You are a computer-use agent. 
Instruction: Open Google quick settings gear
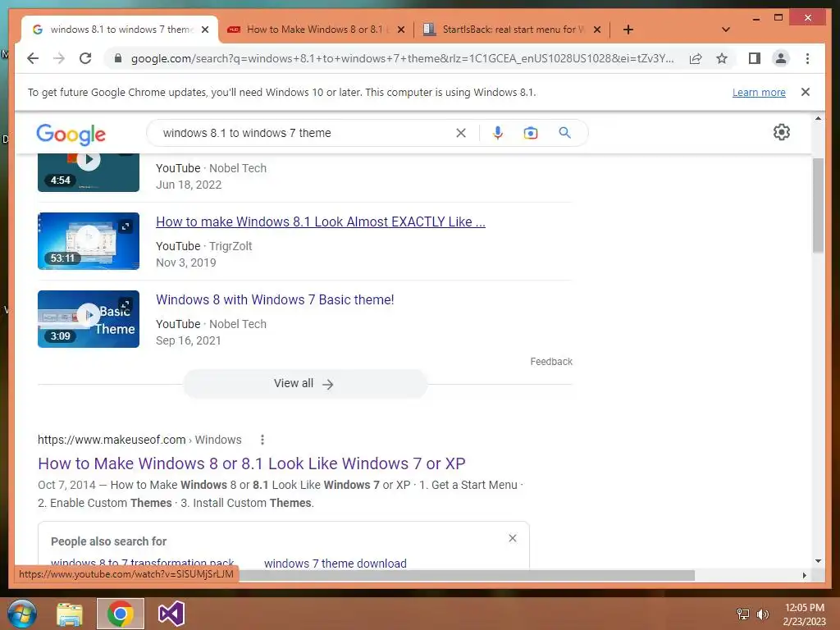click(782, 132)
